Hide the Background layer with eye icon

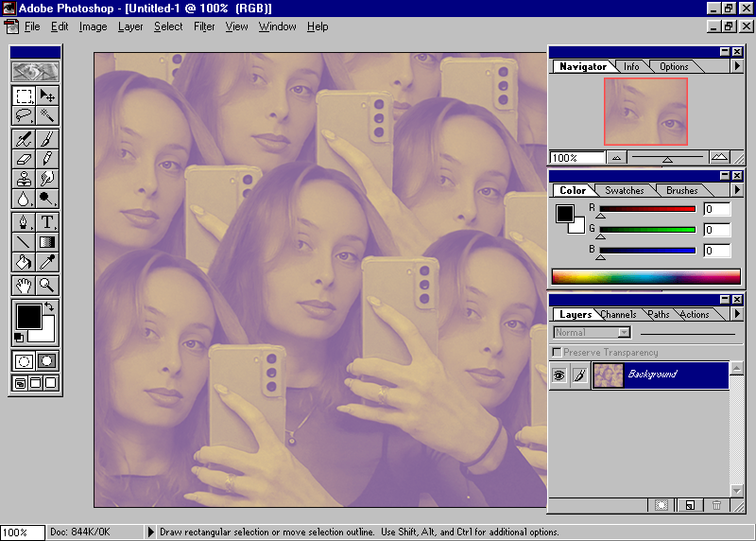coord(558,375)
